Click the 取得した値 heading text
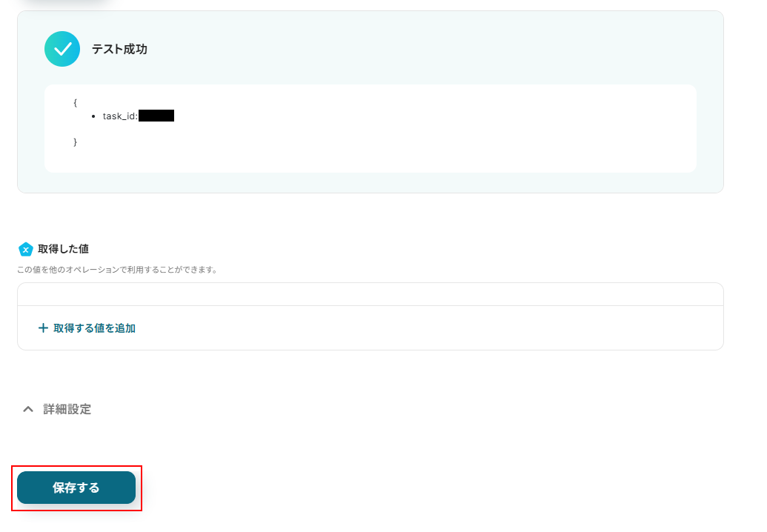Viewport: 767px width, 532px height. pyautogui.click(x=63, y=249)
